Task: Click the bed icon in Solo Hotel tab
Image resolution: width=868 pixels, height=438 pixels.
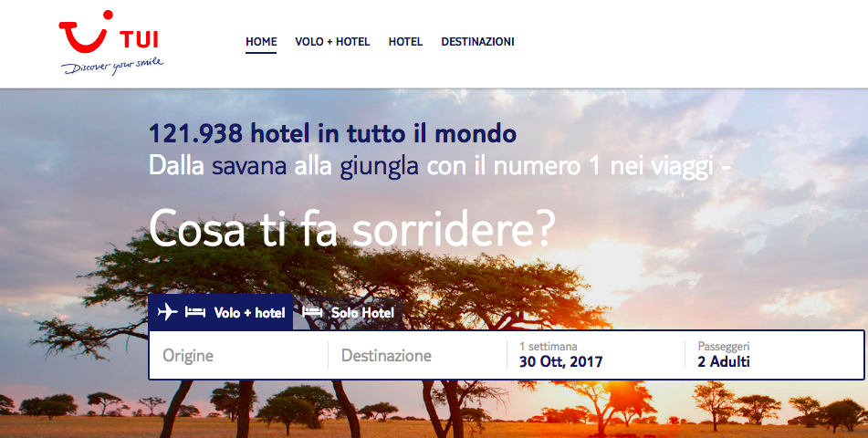Action: point(312,312)
